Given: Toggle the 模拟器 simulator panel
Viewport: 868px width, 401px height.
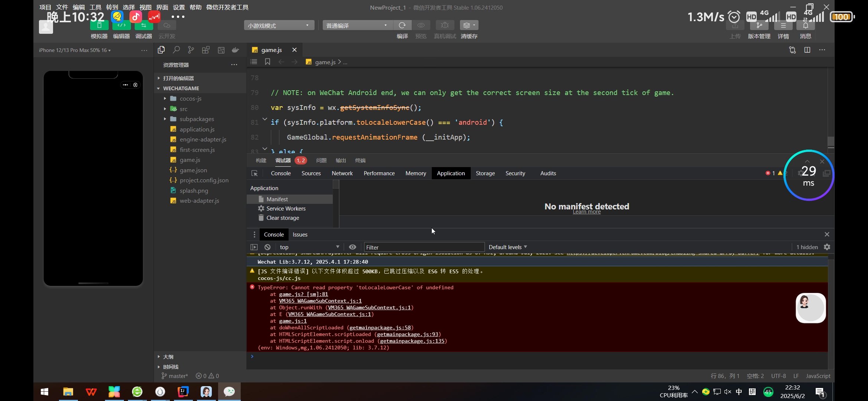Looking at the screenshot, I should click(99, 25).
